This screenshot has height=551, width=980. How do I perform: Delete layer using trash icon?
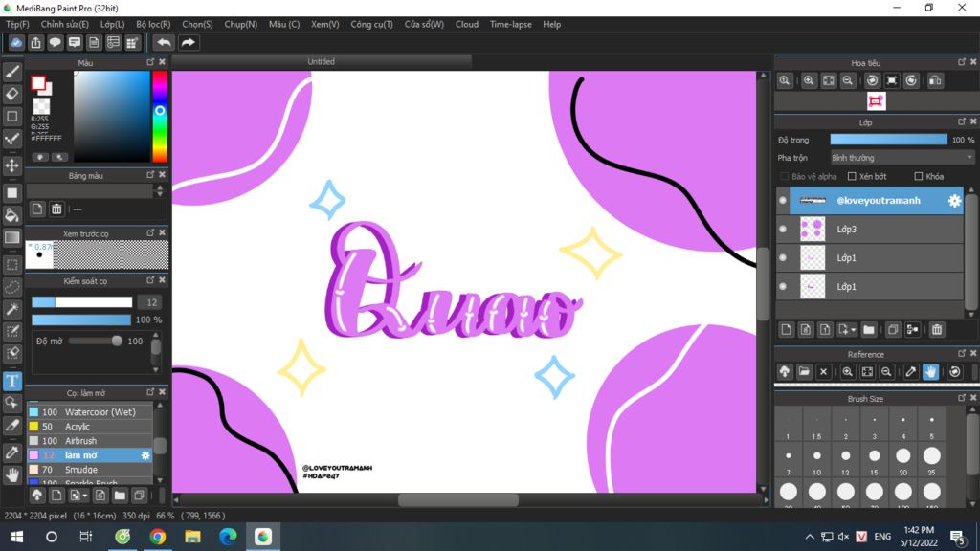(x=936, y=330)
